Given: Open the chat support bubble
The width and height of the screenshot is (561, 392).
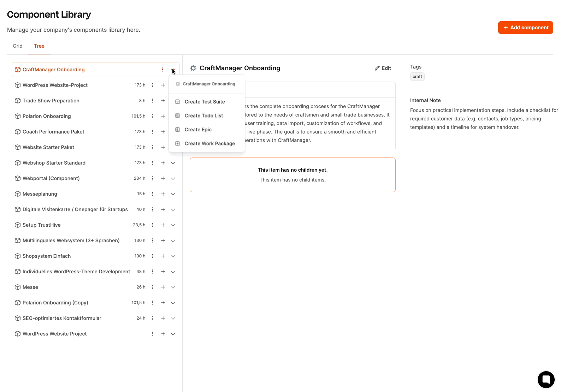Looking at the screenshot, I should (x=546, y=380).
